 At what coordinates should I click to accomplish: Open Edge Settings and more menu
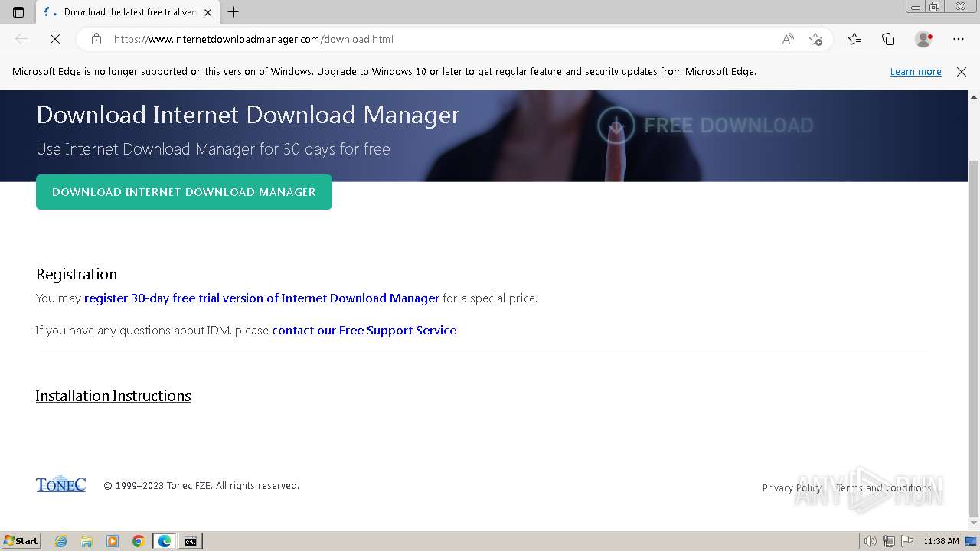(959, 39)
